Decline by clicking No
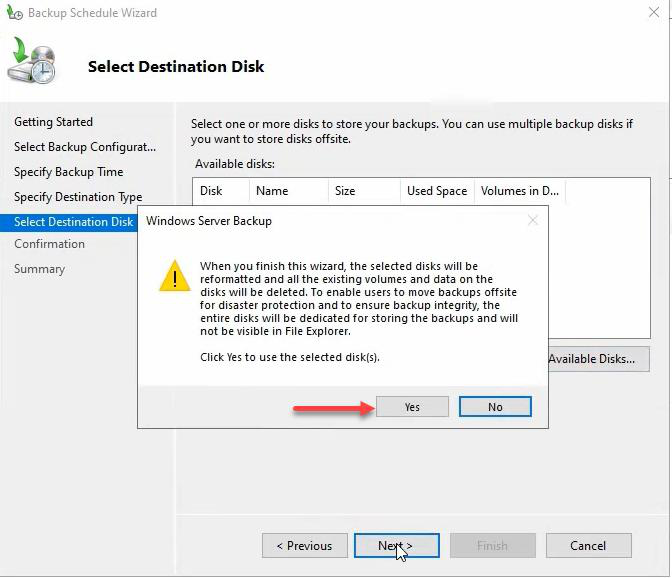 click(495, 407)
